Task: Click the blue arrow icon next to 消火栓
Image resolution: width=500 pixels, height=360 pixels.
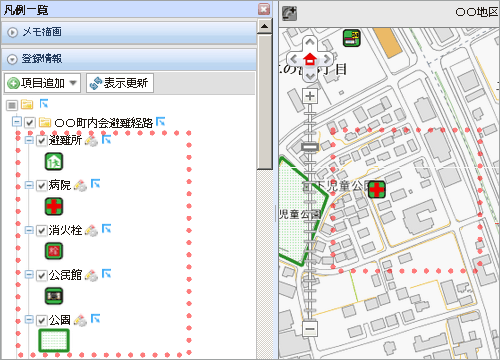Action: 107,229
